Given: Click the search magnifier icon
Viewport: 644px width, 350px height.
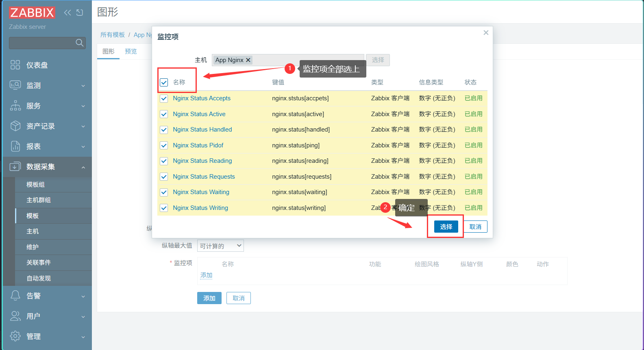Looking at the screenshot, I should (80, 43).
